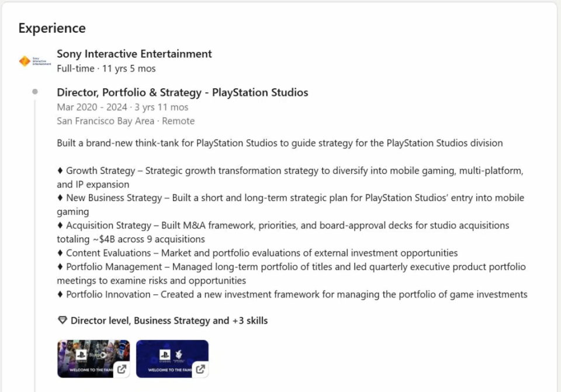Click San Francisco Bay Area Remote location
This screenshot has height=392, width=561.
pyautogui.click(x=126, y=121)
